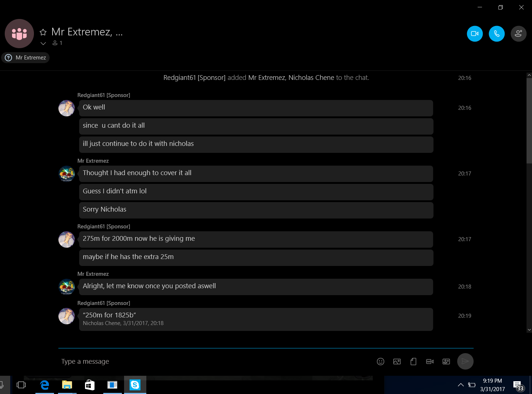The height and width of the screenshot is (394, 532).
Task: Focus the Type a message field
Action: point(215,362)
